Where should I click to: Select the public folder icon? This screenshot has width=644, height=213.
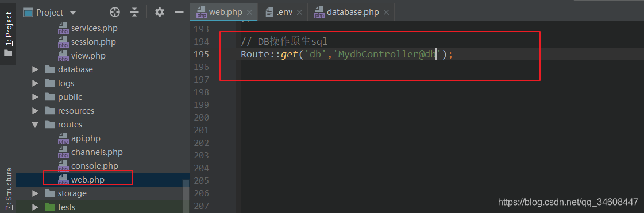[50, 97]
